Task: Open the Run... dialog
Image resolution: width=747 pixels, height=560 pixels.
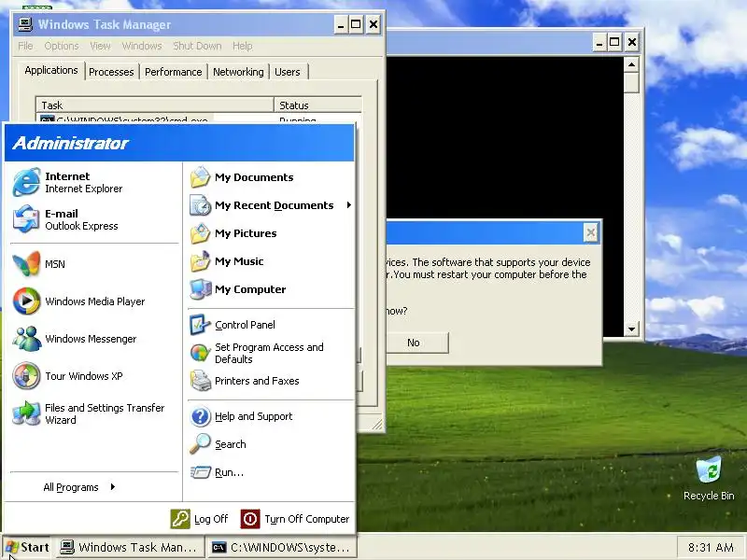Action: [271, 472]
